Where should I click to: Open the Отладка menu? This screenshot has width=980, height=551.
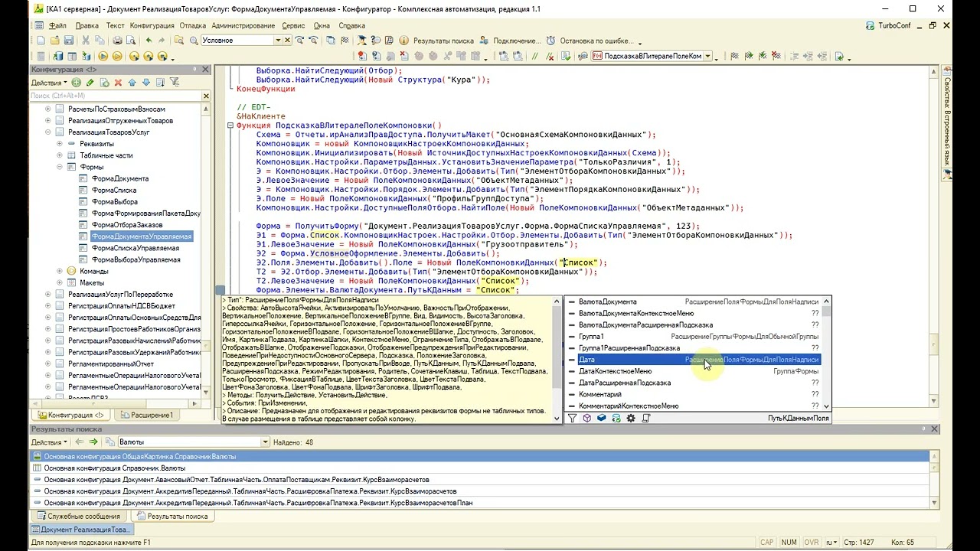coord(193,25)
